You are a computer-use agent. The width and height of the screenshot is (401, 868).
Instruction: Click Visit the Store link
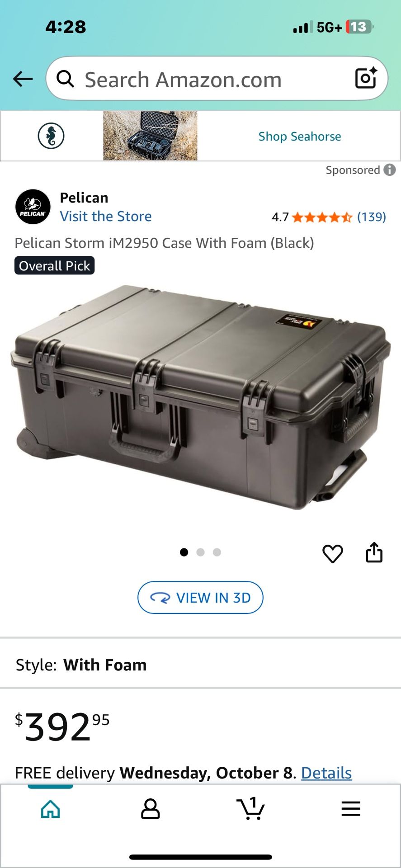[106, 216]
